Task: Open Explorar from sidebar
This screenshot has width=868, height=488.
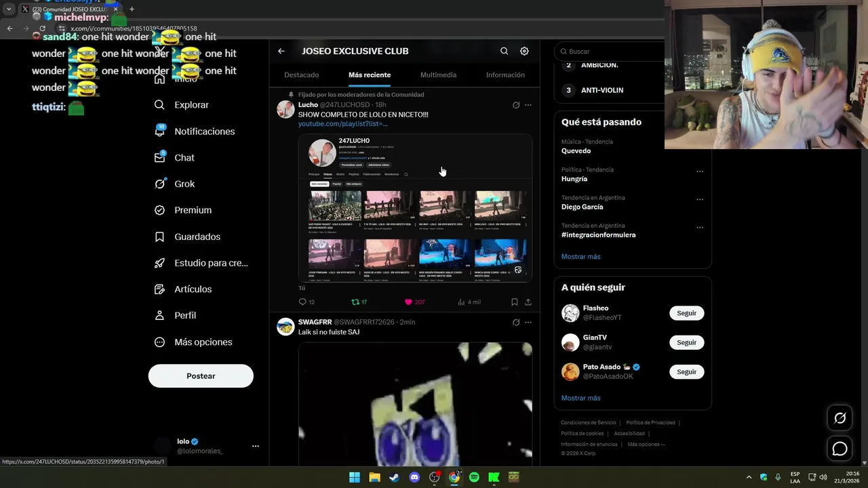Action: coord(182,105)
